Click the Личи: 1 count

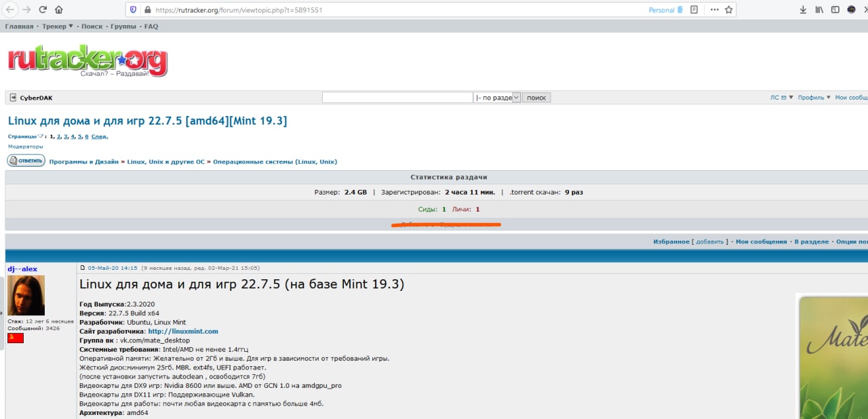click(466, 209)
